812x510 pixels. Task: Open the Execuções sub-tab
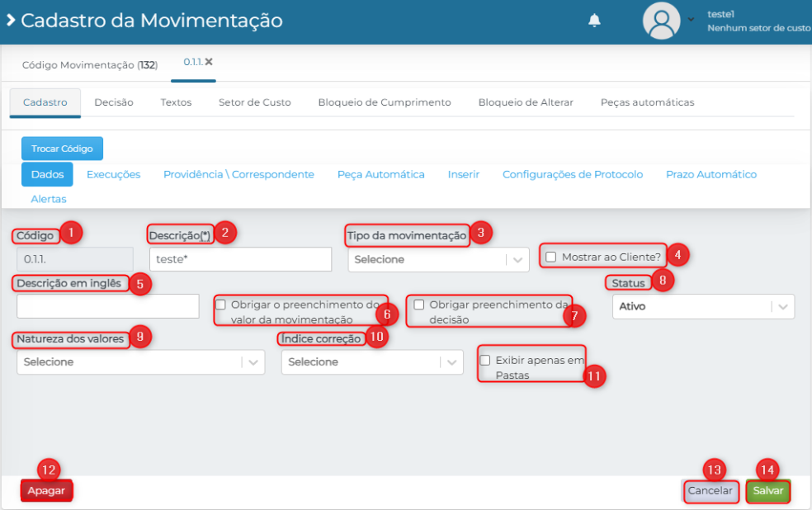point(113,174)
